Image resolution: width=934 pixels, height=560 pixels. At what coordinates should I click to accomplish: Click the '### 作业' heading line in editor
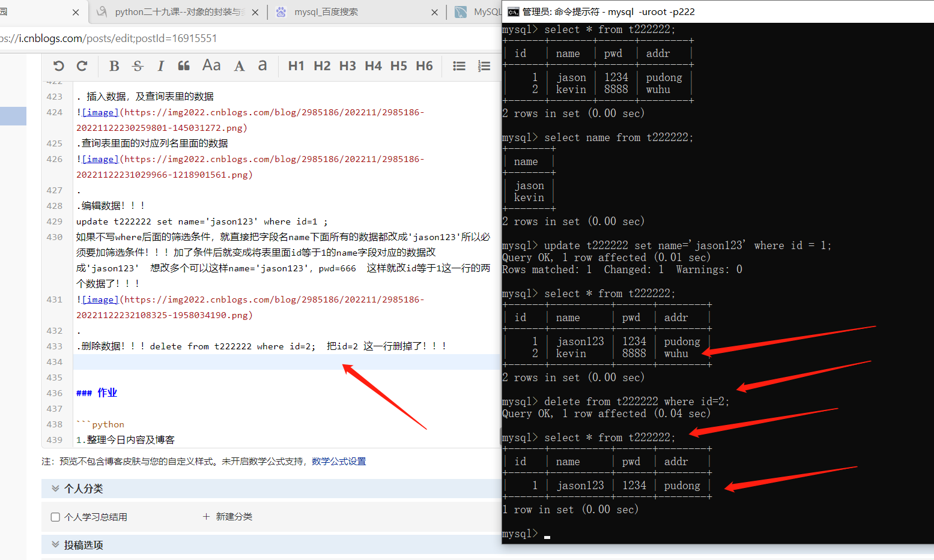[97, 393]
